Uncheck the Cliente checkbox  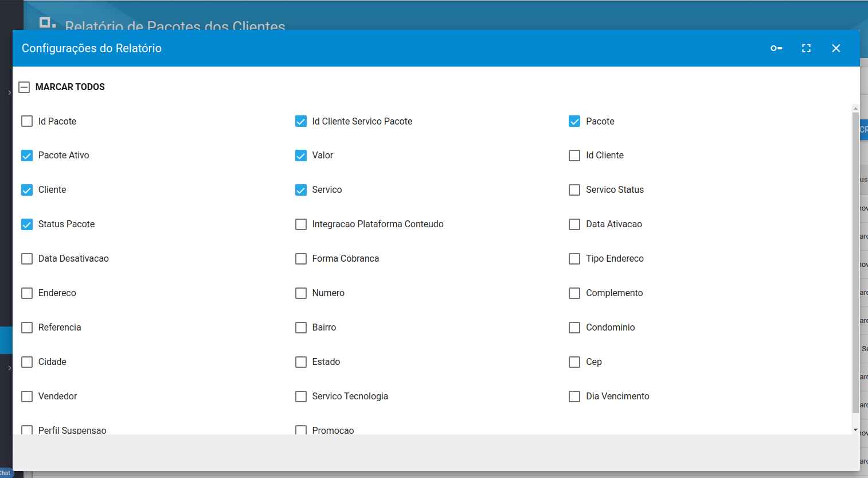pos(27,190)
